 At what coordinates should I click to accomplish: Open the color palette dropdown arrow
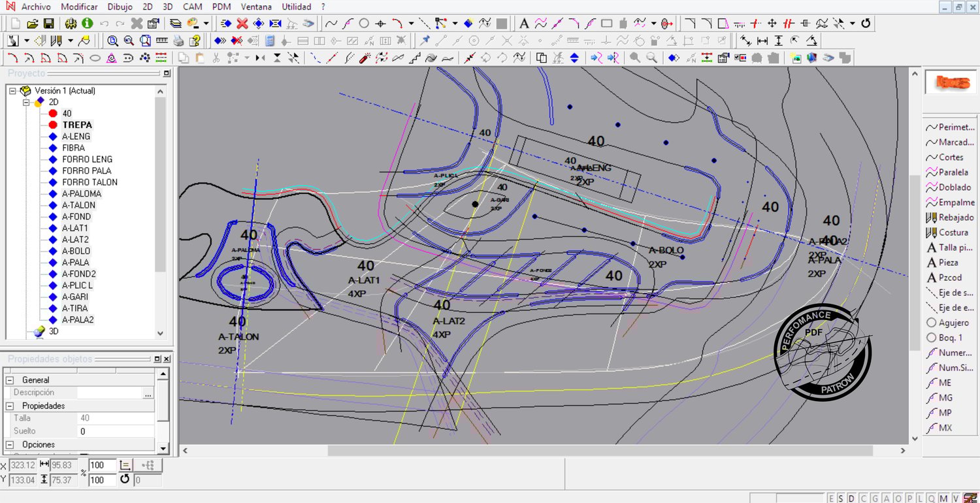pyautogui.click(x=206, y=24)
